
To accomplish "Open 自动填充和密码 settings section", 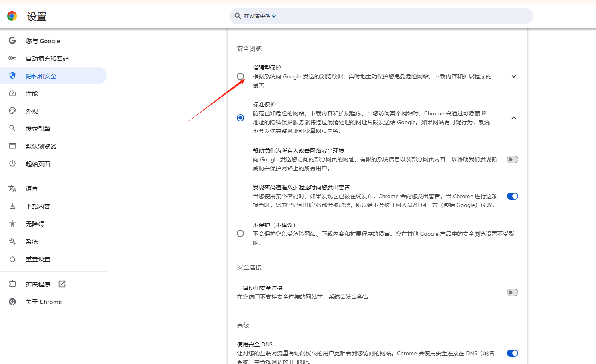I will pos(54,58).
